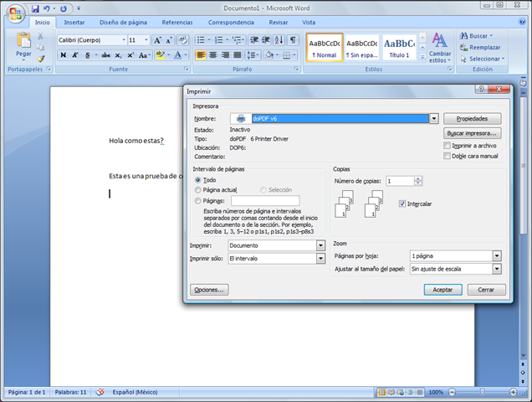
Task: Clear formatting with the eraser icon
Action: coord(183,40)
